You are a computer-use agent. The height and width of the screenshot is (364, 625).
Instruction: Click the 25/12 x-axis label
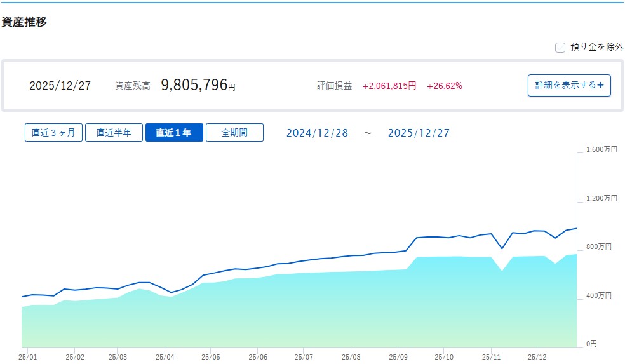tap(537, 357)
